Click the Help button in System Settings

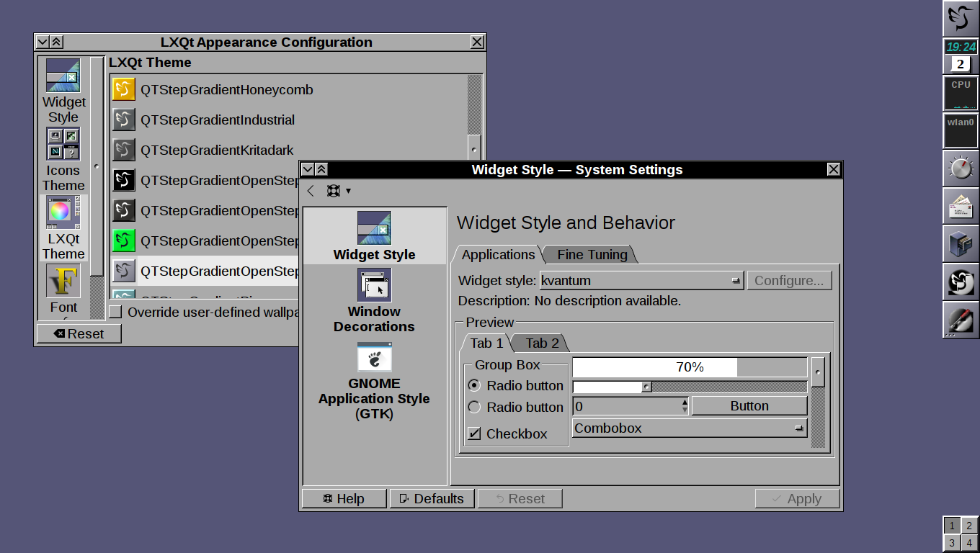click(x=344, y=498)
